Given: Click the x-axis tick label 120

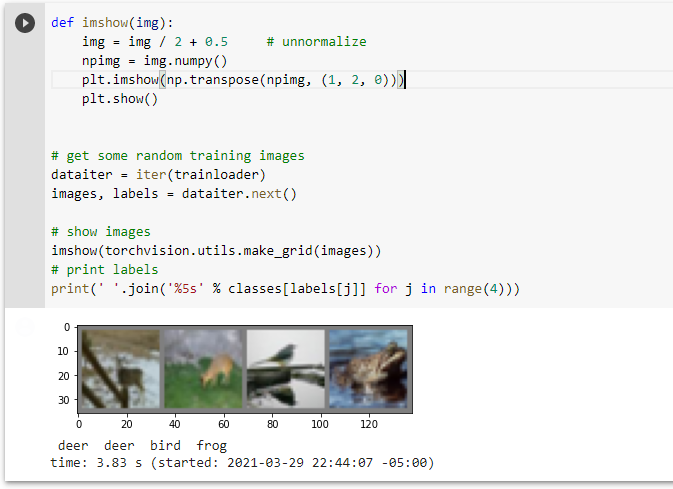Looking at the screenshot, I should click(369, 424).
